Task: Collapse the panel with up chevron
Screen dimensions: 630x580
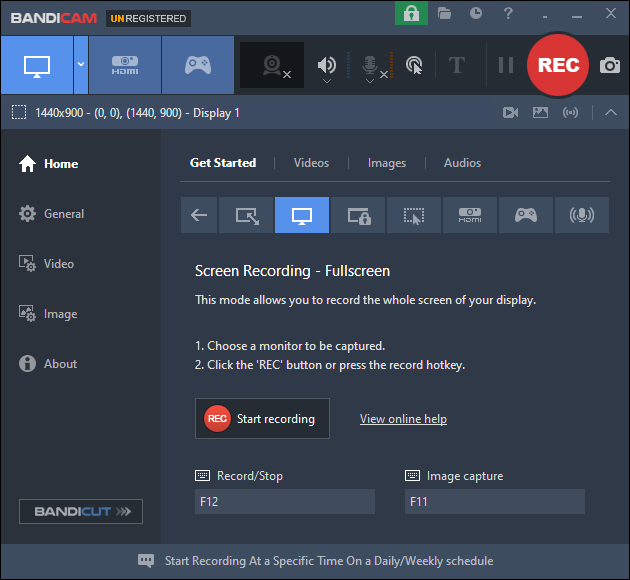Action: [x=611, y=112]
